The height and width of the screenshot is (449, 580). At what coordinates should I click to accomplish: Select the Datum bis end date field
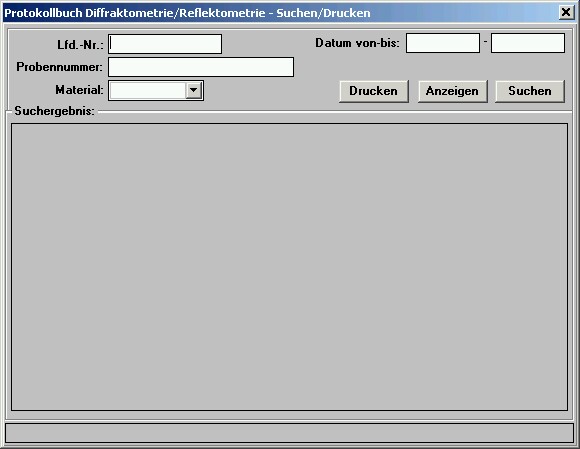[x=528, y=43]
